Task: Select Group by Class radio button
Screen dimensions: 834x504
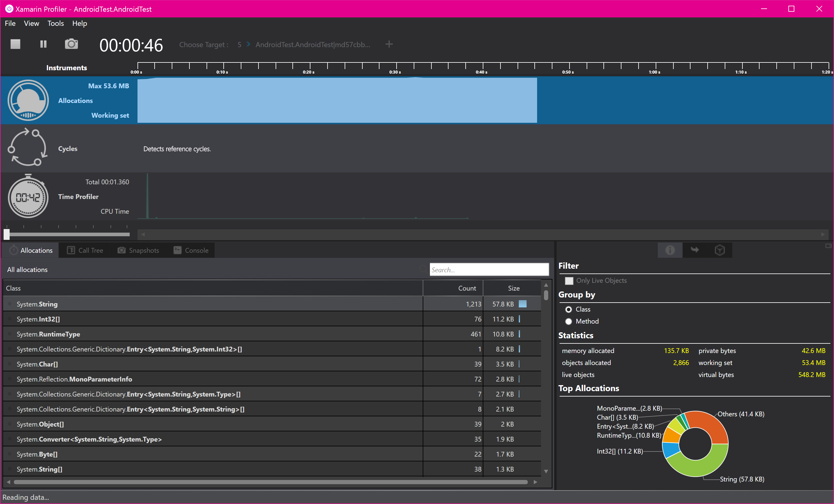Action: (x=569, y=309)
